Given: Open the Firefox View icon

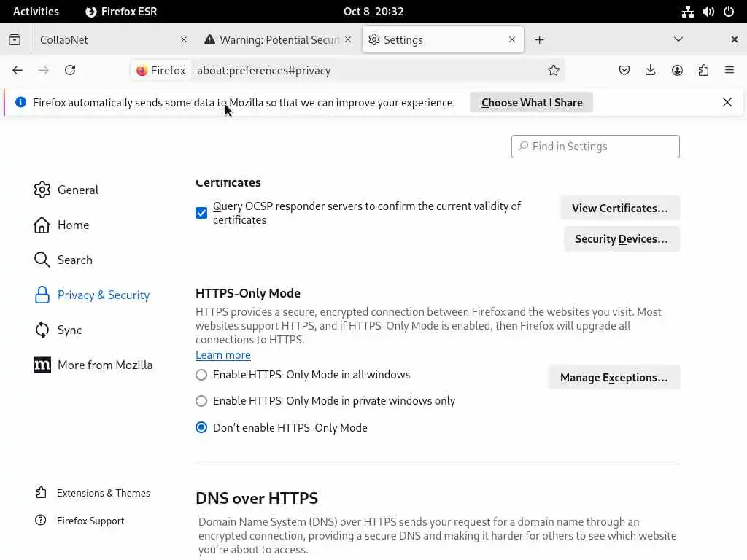Looking at the screenshot, I should pos(15,39).
